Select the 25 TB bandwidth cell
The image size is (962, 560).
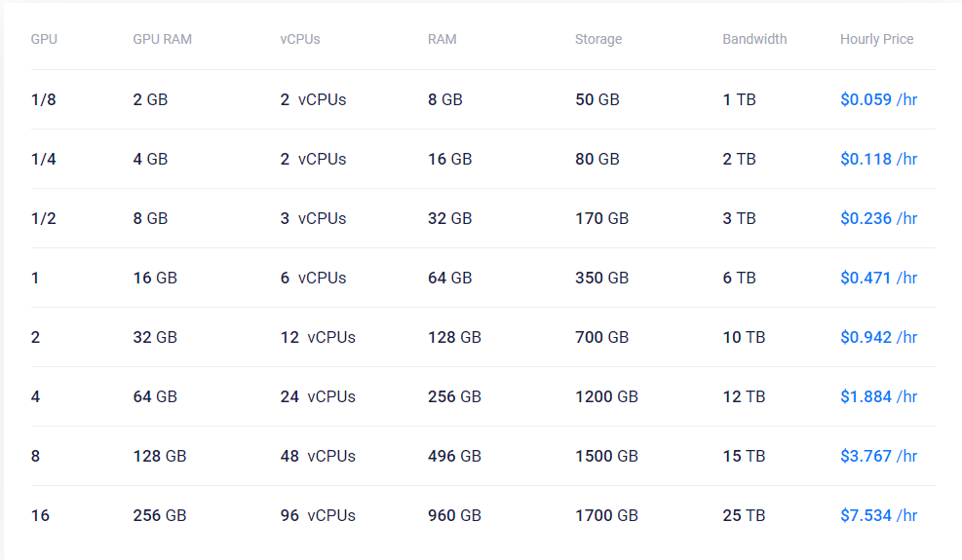(745, 516)
